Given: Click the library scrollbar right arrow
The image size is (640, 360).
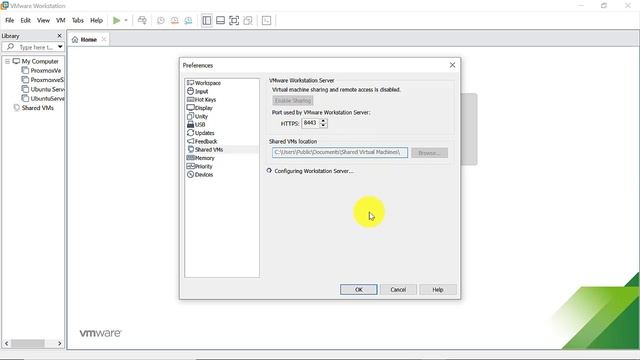Looking at the screenshot, I should point(60,344).
